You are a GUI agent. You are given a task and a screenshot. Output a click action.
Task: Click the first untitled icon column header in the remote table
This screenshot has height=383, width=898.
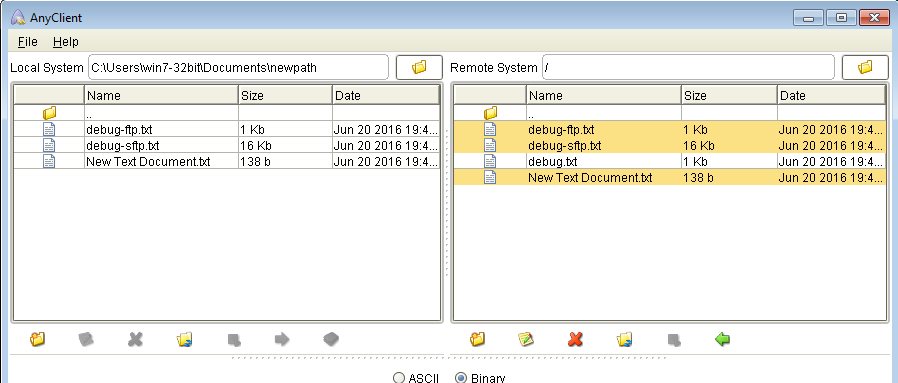[490, 96]
